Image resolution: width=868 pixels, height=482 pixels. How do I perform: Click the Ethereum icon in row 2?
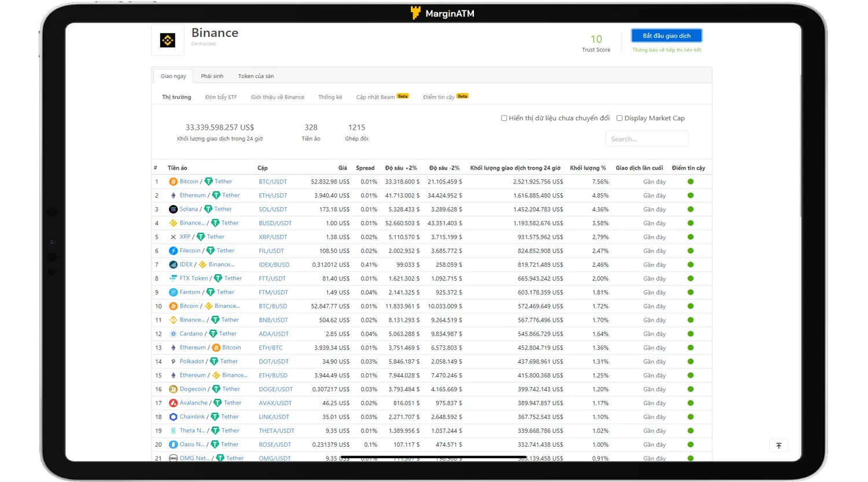coord(173,196)
